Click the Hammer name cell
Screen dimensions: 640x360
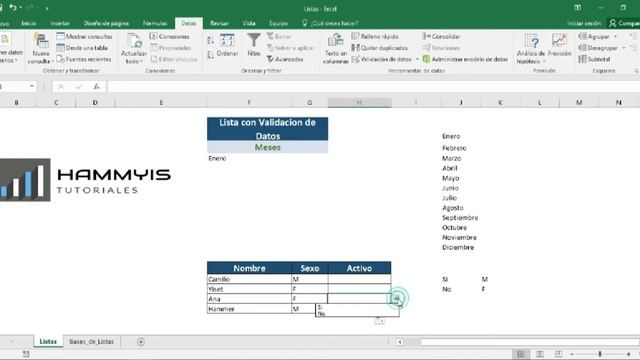point(249,309)
